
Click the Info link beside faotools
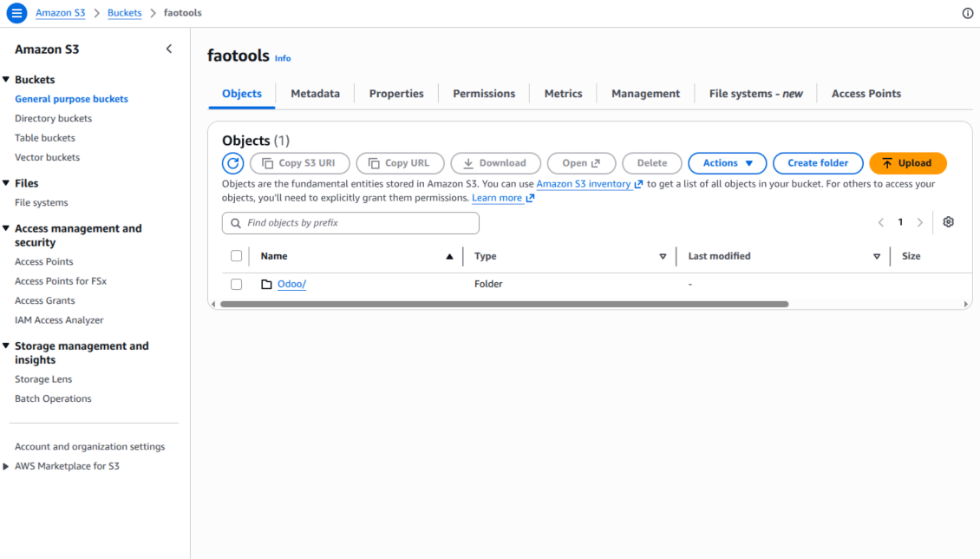283,58
